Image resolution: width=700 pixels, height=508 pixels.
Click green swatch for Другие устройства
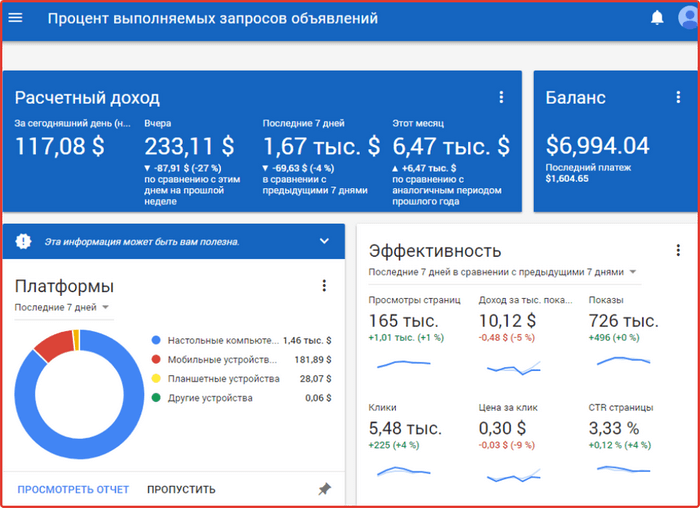pos(156,397)
